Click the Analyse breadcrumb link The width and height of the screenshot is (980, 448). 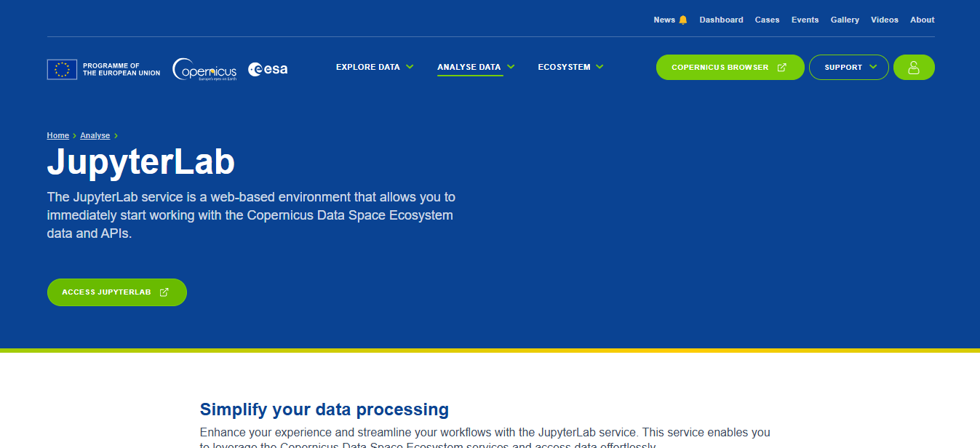pyautogui.click(x=95, y=135)
